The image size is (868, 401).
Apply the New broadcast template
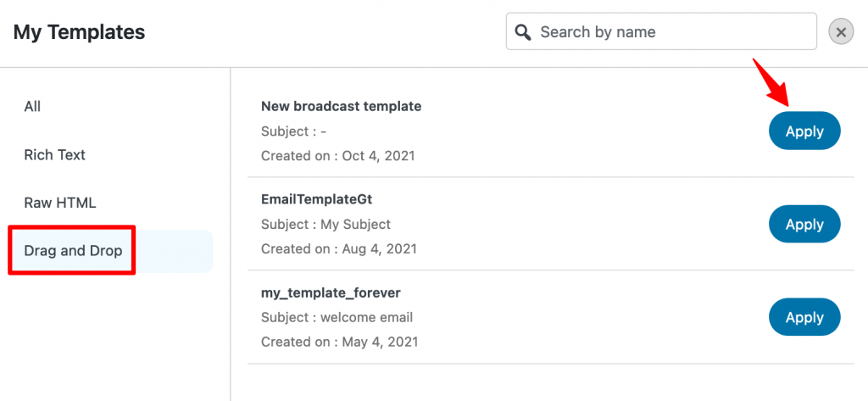click(x=804, y=131)
